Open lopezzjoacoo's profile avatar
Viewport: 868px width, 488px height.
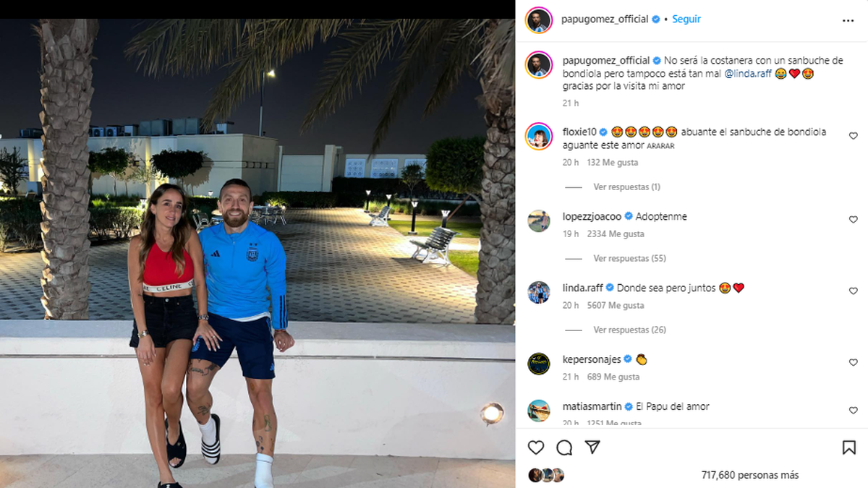click(538, 221)
